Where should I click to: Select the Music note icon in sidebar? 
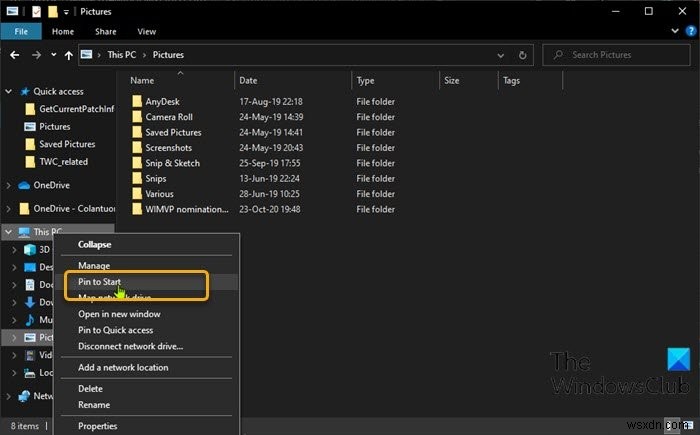(30, 319)
